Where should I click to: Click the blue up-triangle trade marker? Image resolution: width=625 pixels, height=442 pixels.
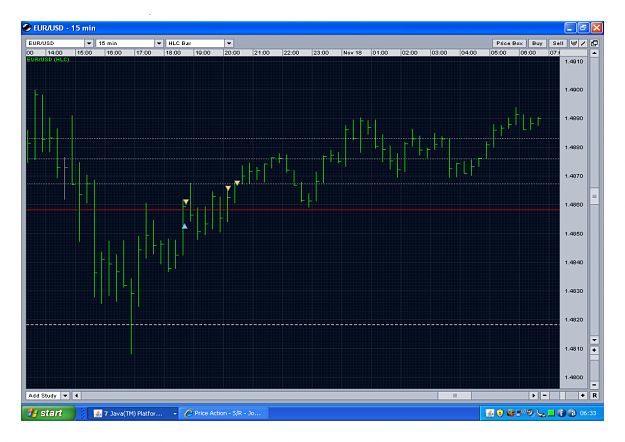click(x=185, y=226)
